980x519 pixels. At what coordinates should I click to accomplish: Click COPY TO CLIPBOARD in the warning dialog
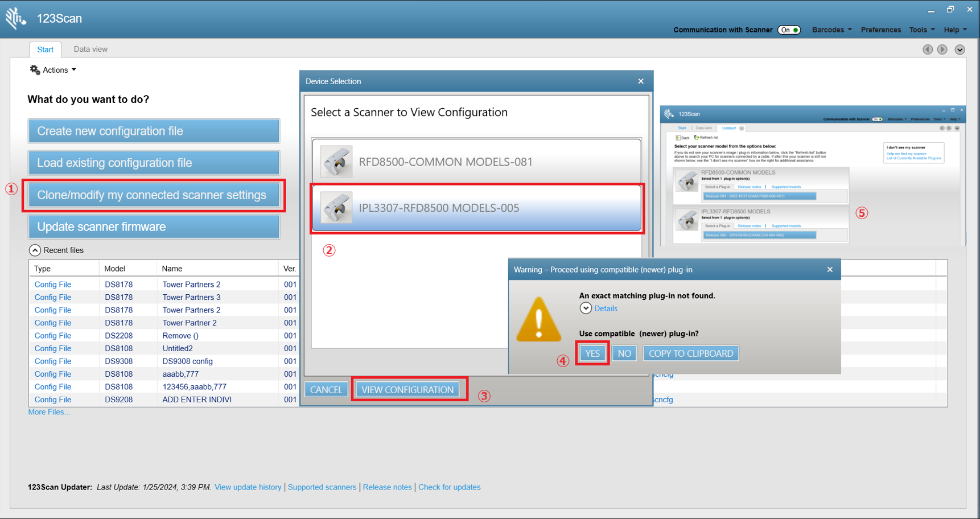click(690, 353)
